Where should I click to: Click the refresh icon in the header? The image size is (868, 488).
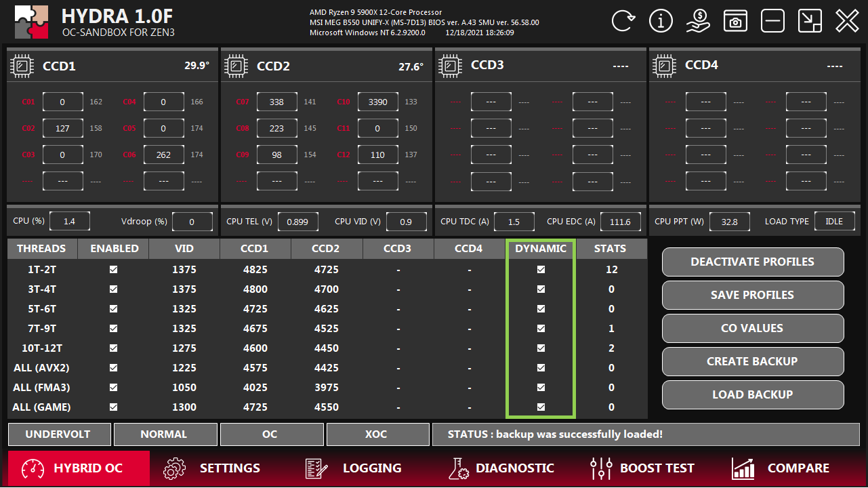pyautogui.click(x=623, y=21)
